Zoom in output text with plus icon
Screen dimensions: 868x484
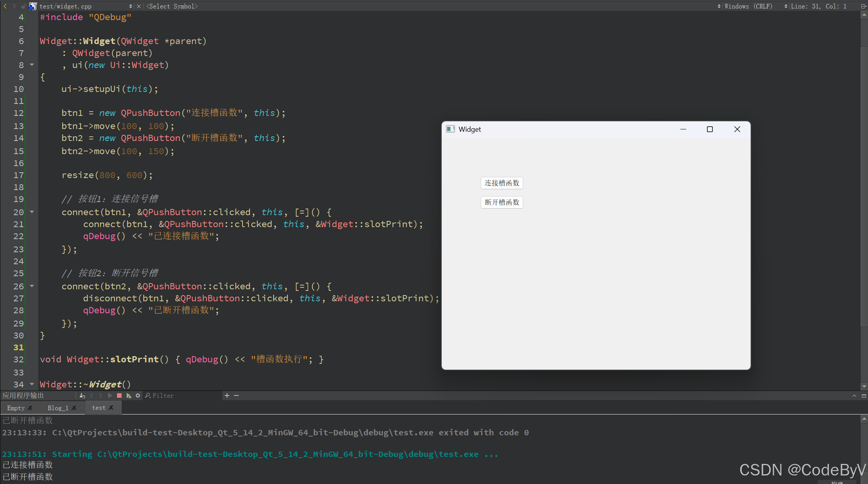(227, 396)
